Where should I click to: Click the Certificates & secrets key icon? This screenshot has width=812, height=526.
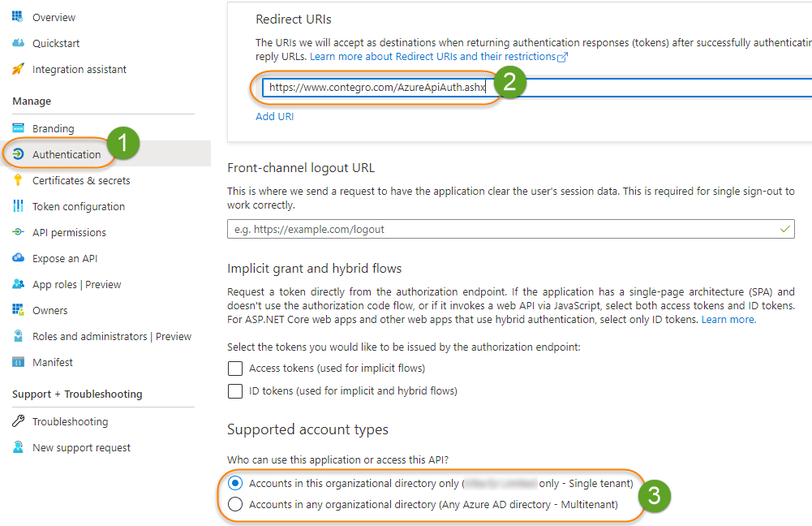coord(18,180)
